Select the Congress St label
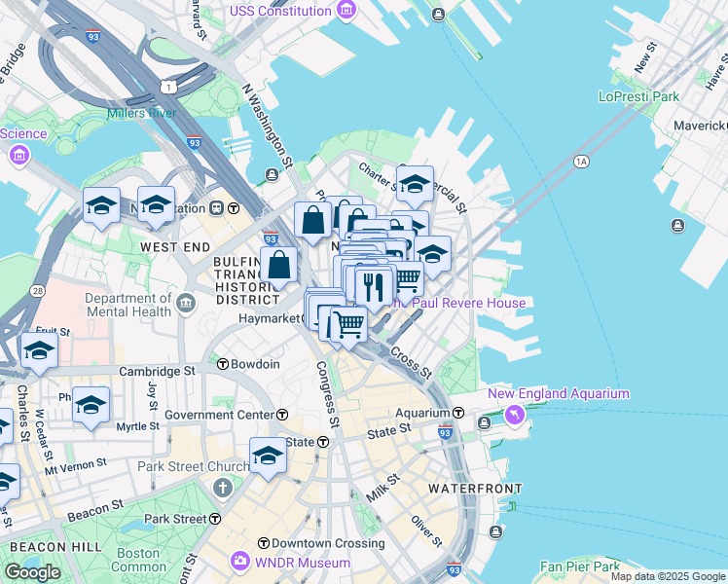This screenshot has width=728, height=584. coord(328,394)
